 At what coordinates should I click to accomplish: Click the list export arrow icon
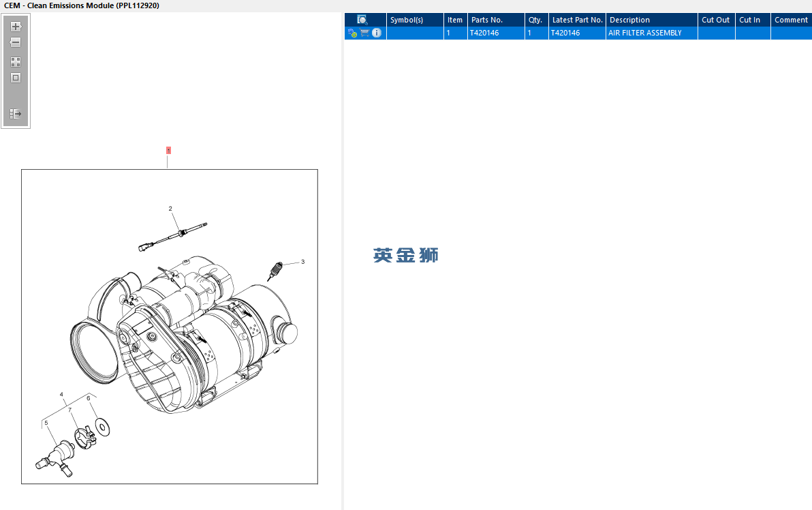16,113
